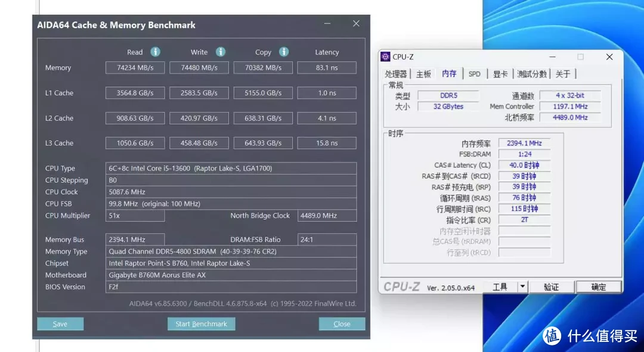Click the Chipset field Intel Raptor Point-S B760

[231, 263]
